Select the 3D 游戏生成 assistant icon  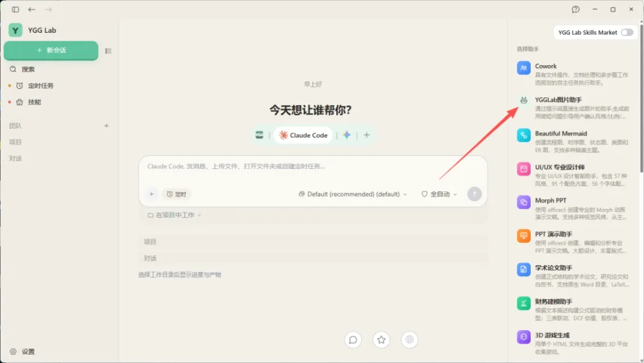[524, 337]
